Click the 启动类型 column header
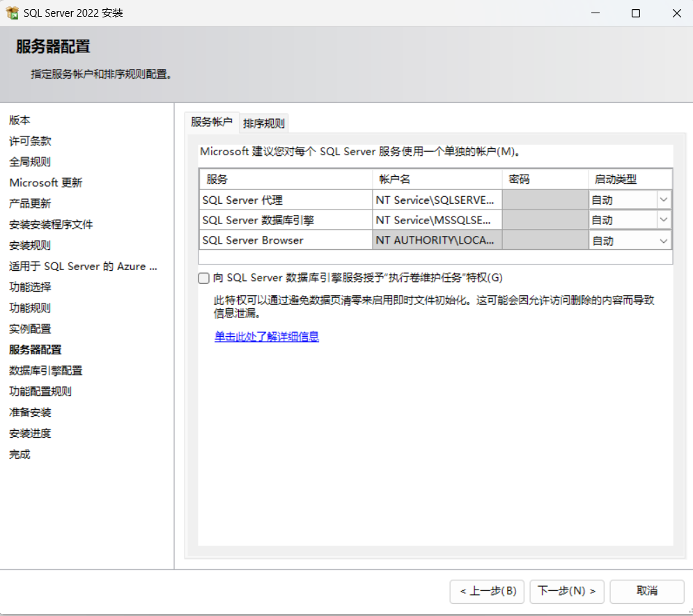 pyautogui.click(x=630, y=180)
